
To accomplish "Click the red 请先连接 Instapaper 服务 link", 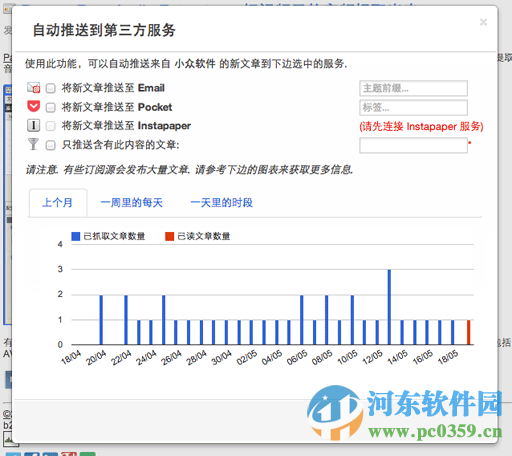I will [x=421, y=126].
